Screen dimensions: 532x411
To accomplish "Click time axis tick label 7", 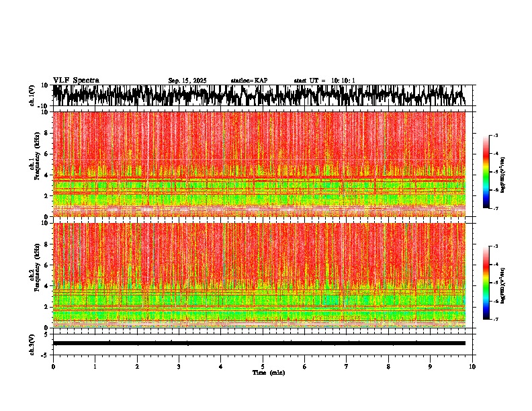I will pos(347,367).
